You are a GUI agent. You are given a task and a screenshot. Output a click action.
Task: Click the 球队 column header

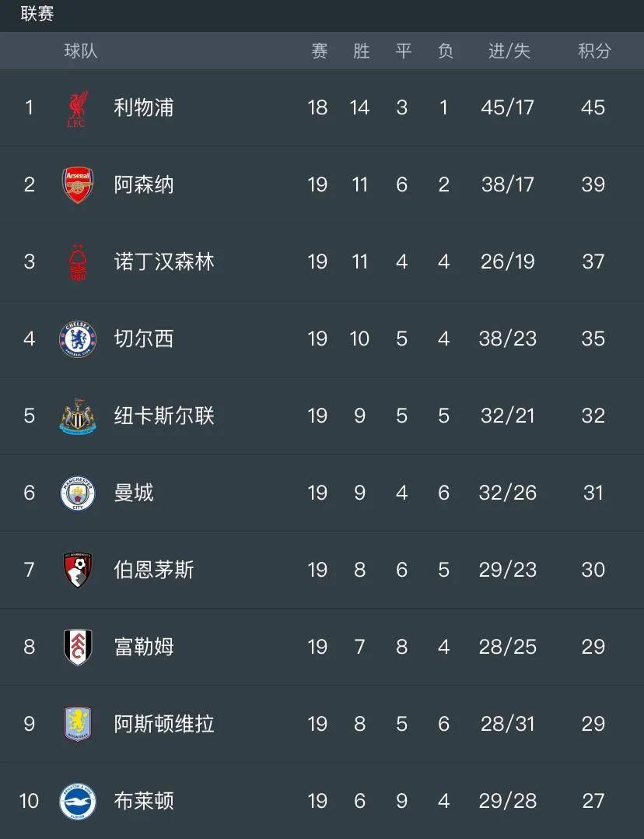81,51
